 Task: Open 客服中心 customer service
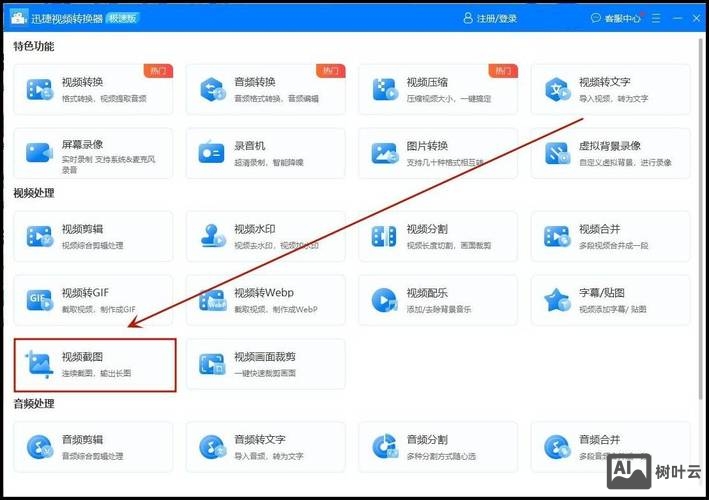(x=623, y=19)
